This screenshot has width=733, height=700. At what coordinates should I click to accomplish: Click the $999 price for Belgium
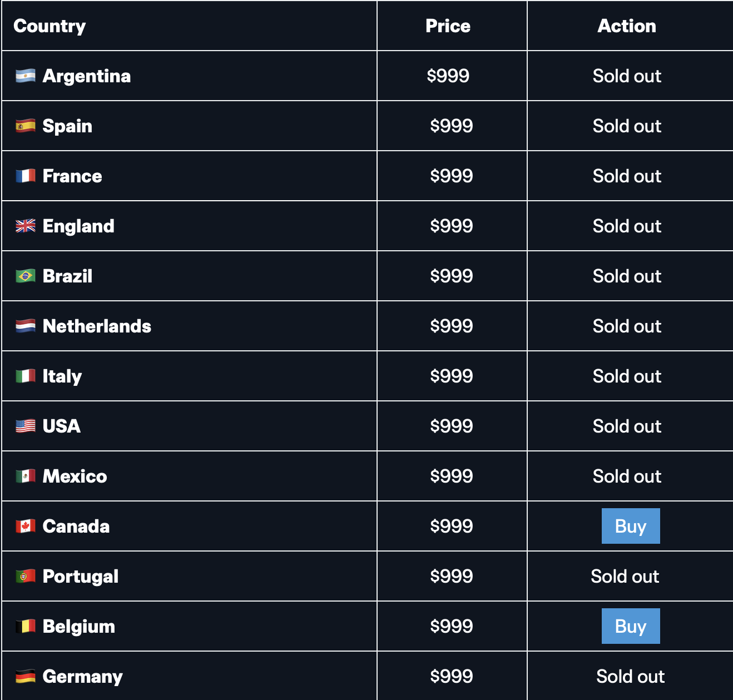pyautogui.click(x=451, y=627)
